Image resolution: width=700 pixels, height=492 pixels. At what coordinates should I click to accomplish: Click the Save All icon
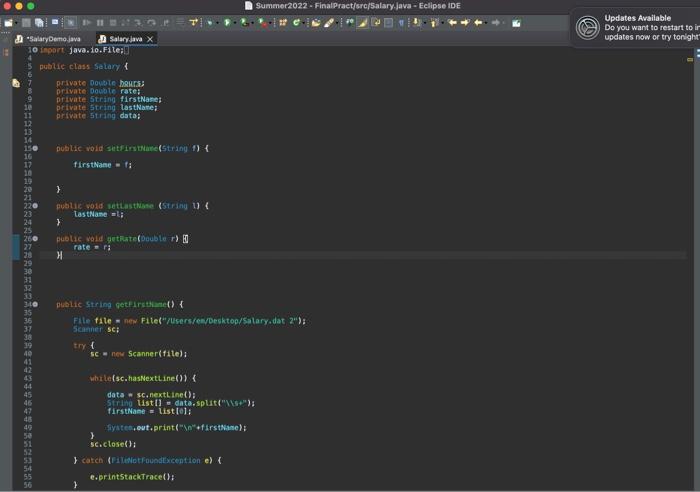[39, 22]
